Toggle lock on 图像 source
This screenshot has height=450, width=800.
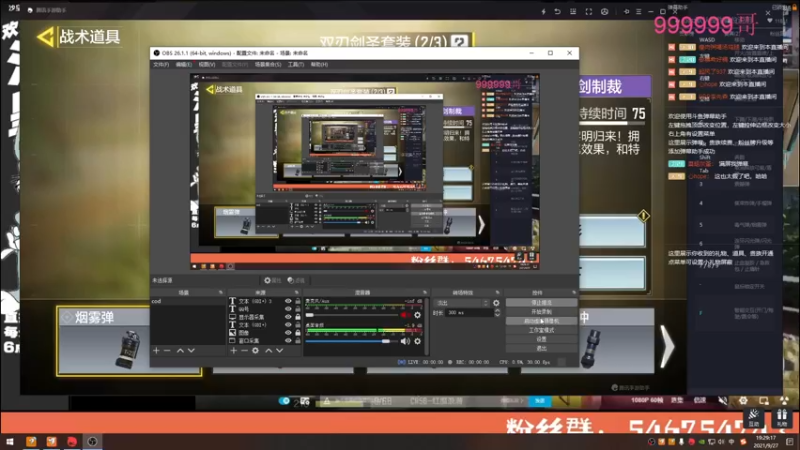click(x=298, y=333)
